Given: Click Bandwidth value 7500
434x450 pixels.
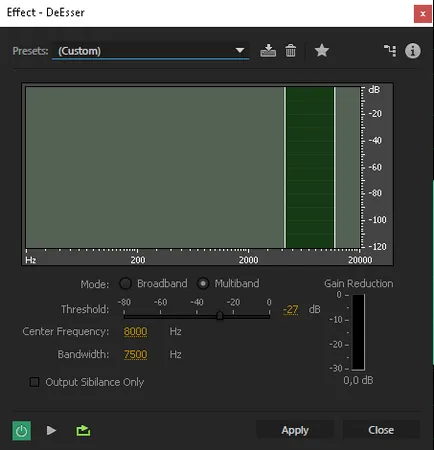Looking at the screenshot, I should pos(135,354).
